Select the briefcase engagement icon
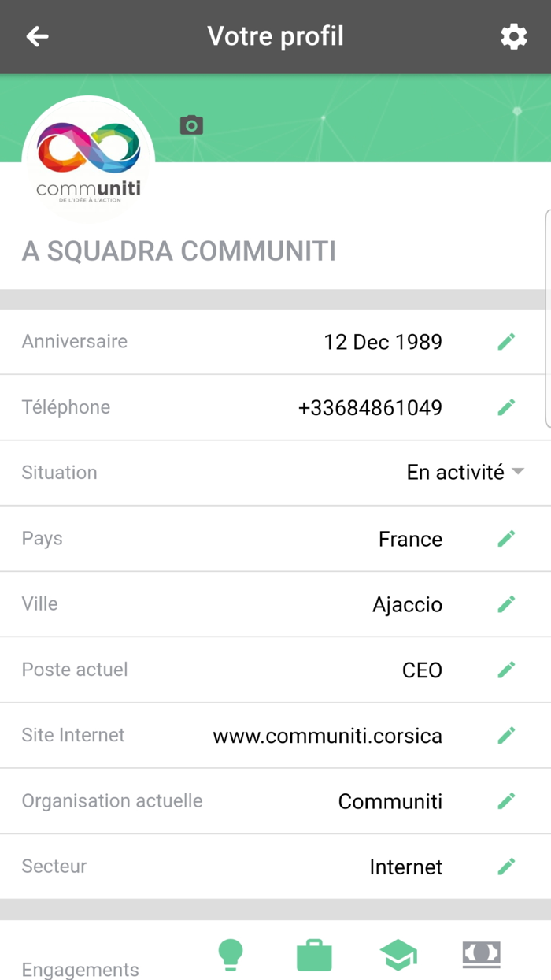The image size is (551, 980). click(x=314, y=954)
